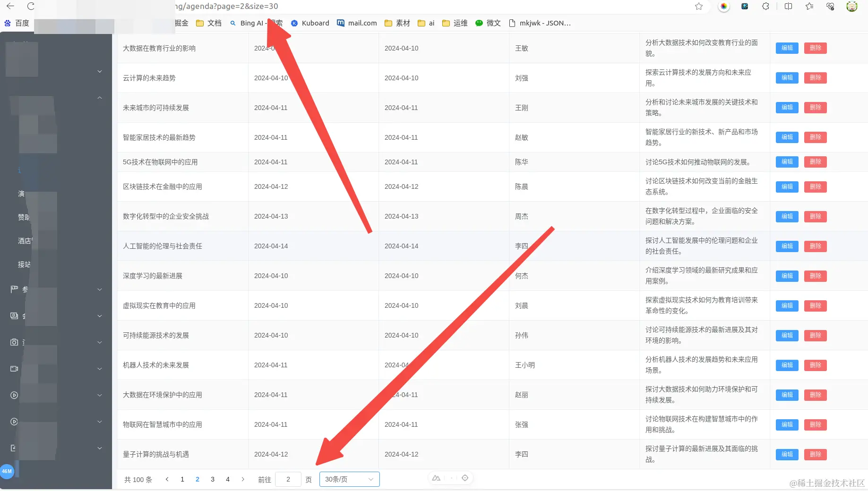Toggle split screen view icon
The height and width of the screenshot is (491, 868).
788,6
